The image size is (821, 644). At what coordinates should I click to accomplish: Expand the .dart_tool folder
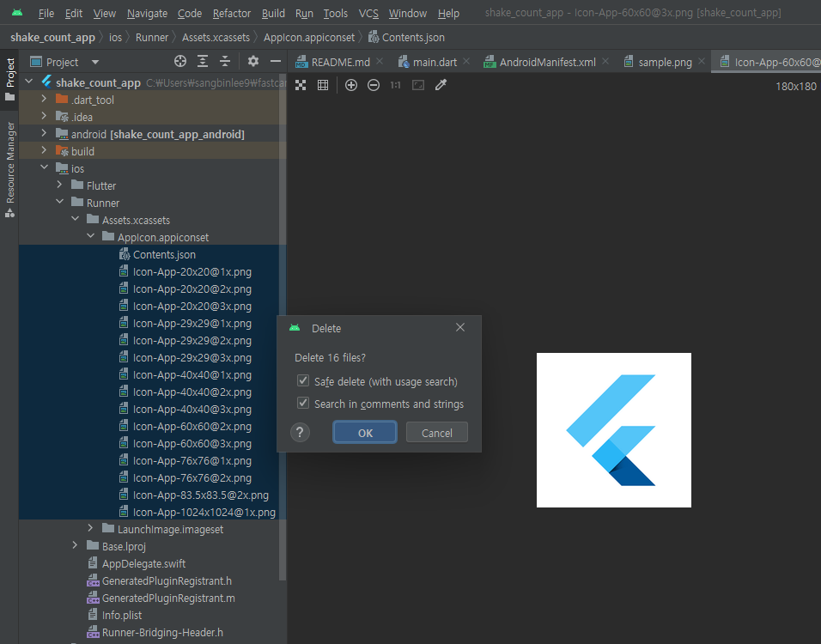coord(44,99)
